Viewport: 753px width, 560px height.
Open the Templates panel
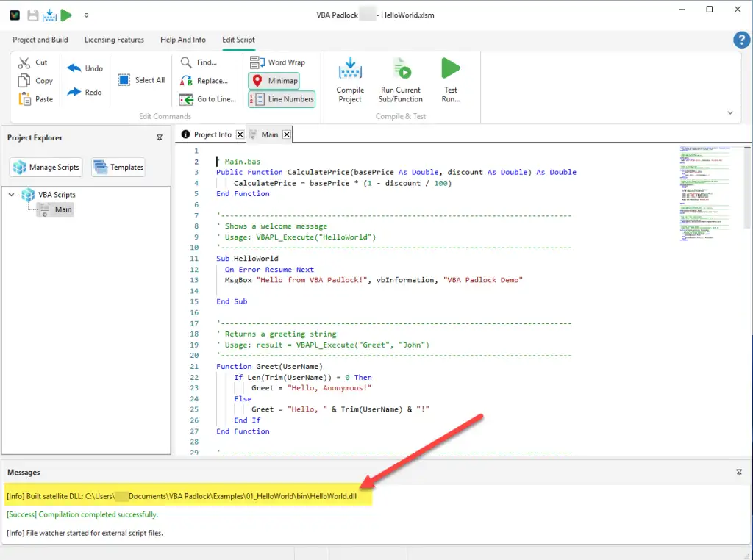(118, 167)
